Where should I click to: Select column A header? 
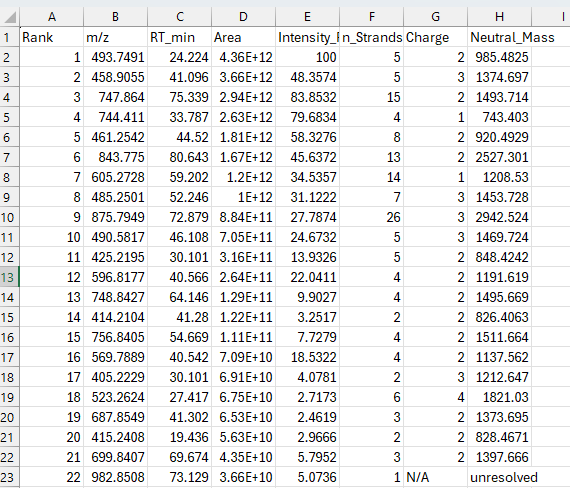click(52, 17)
